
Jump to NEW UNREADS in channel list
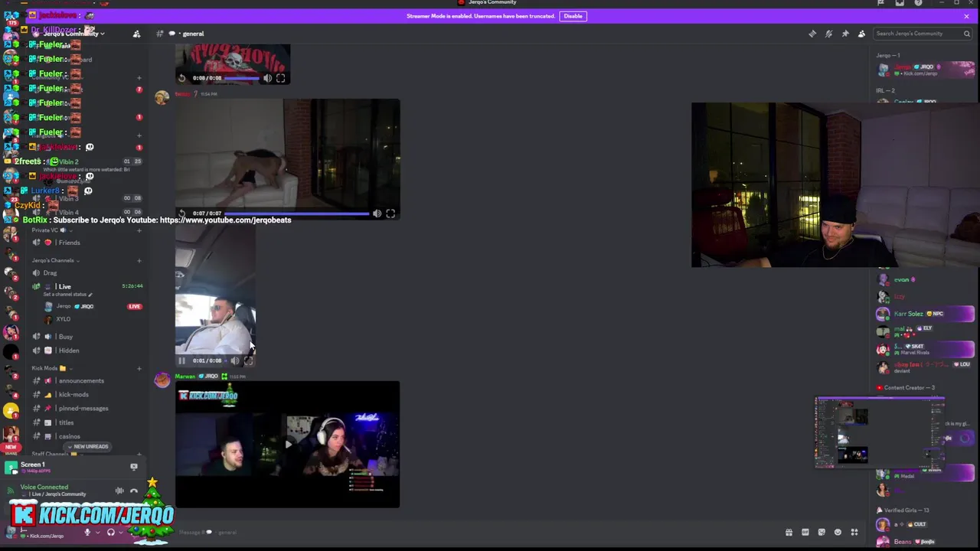tap(88, 447)
